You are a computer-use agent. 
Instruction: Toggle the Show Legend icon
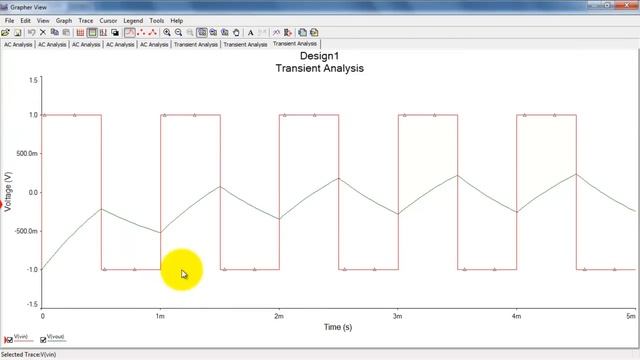92,33
